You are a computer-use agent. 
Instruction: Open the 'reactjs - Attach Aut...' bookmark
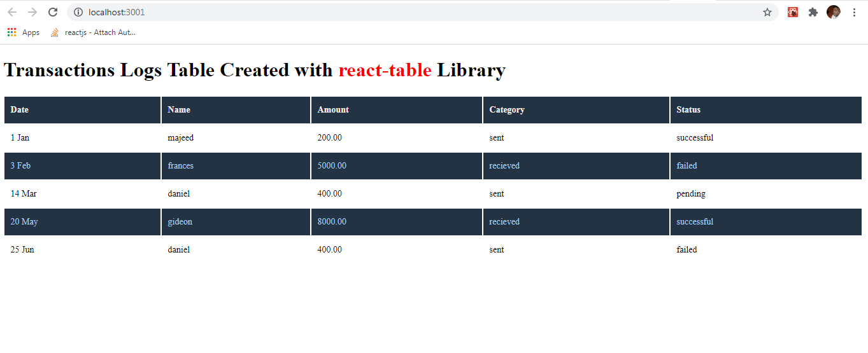click(x=93, y=32)
